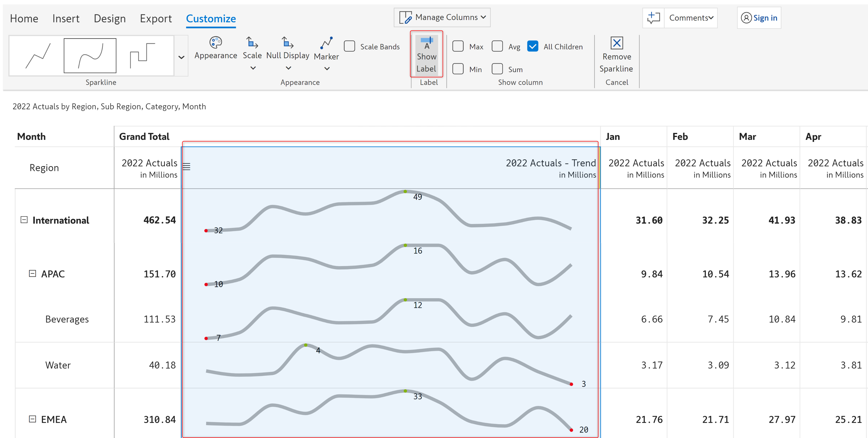The image size is (868, 438).
Task: Click the Null Display icon
Action: coord(287,43)
